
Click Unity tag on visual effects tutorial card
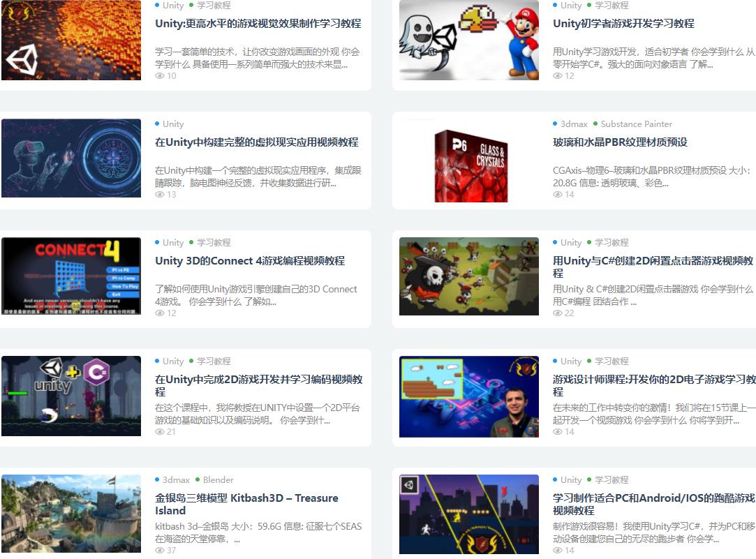pyautogui.click(x=173, y=6)
